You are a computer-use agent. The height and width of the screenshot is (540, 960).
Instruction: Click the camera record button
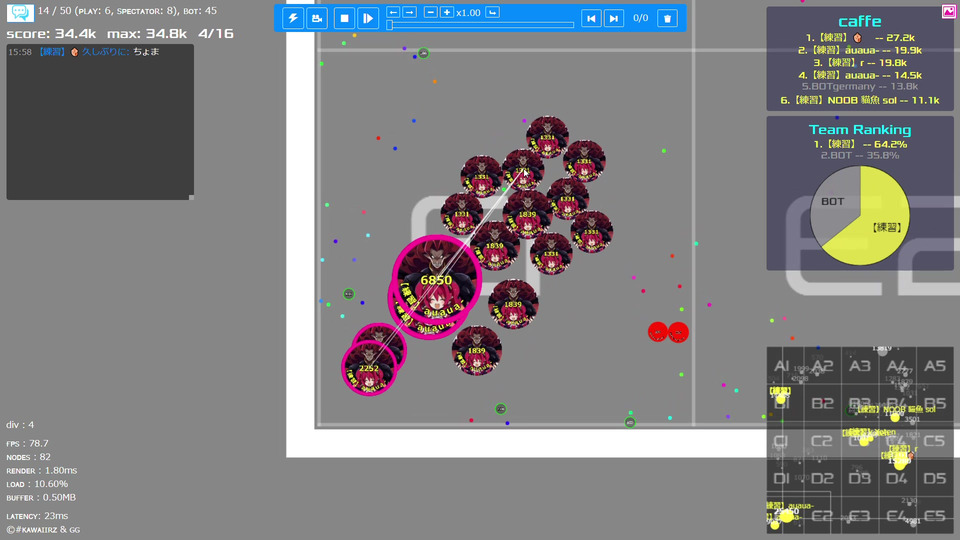(317, 18)
